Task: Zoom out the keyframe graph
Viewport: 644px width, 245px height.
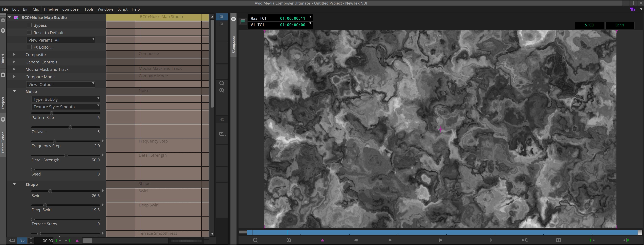Action: coord(222,83)
